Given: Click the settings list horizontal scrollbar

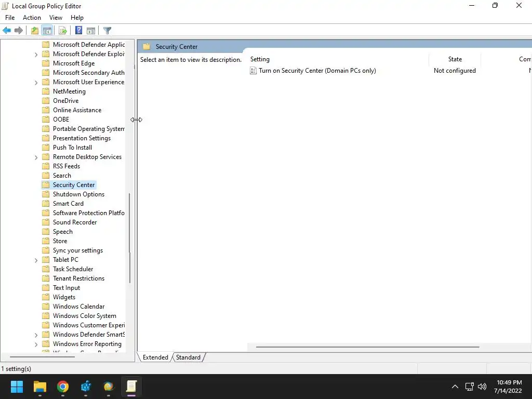Looking at the screenshot, I should (367, 347).
